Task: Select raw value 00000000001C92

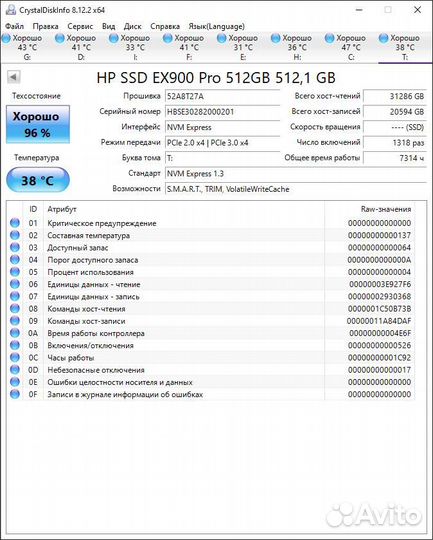Action: pyautogui.click(x=379, y=358)
